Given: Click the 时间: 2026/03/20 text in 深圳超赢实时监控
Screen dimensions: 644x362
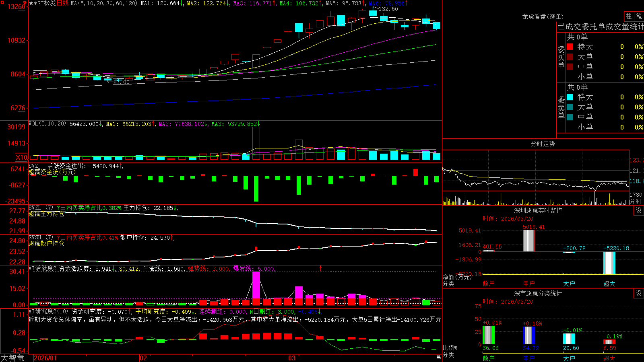Looking at the screenshot, I should (508, 219).
